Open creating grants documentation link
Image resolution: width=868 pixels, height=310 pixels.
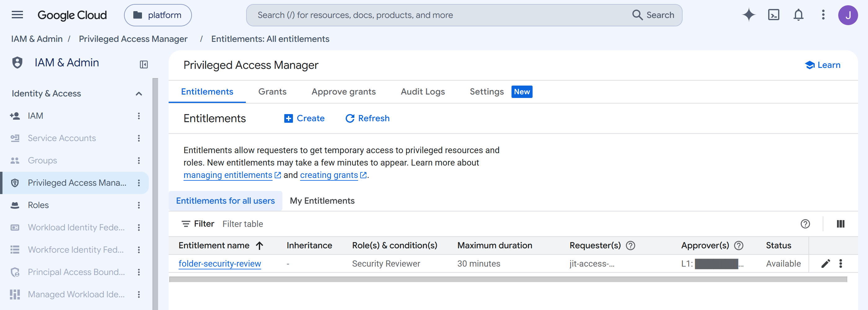point(329,175)
